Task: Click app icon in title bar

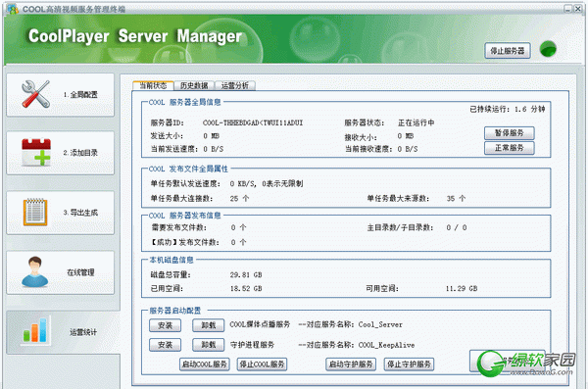Action: click(x=13, y=9)
